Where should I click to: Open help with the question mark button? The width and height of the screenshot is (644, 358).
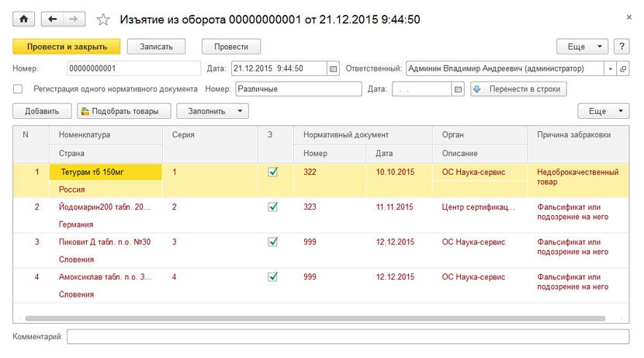point(621,47)
